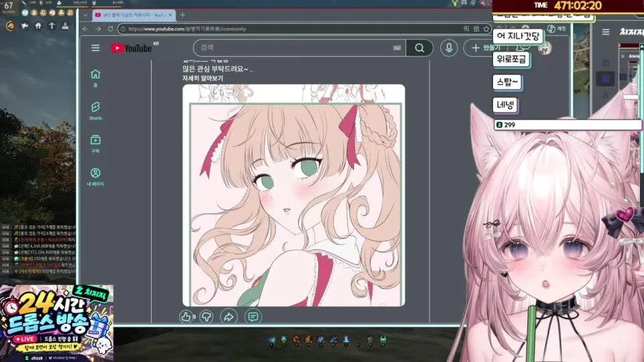
Task: Open the anime girl post image
Action: pos(294,195)
